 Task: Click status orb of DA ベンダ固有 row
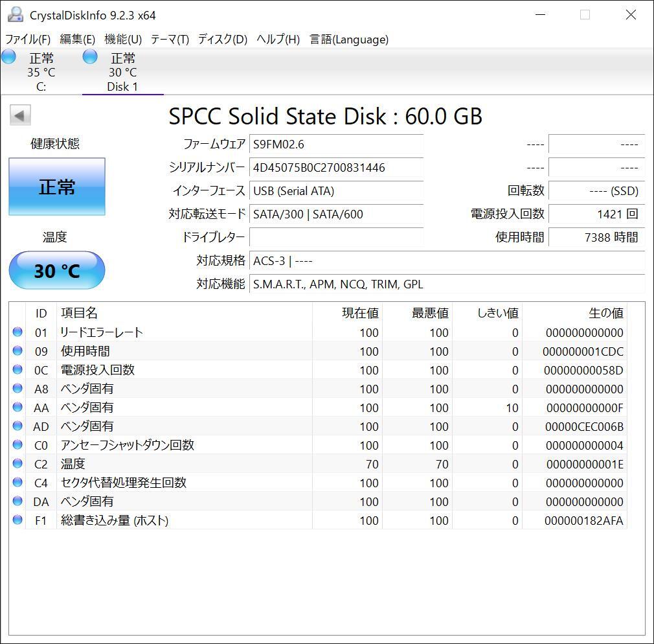click(x=17, y=501)
